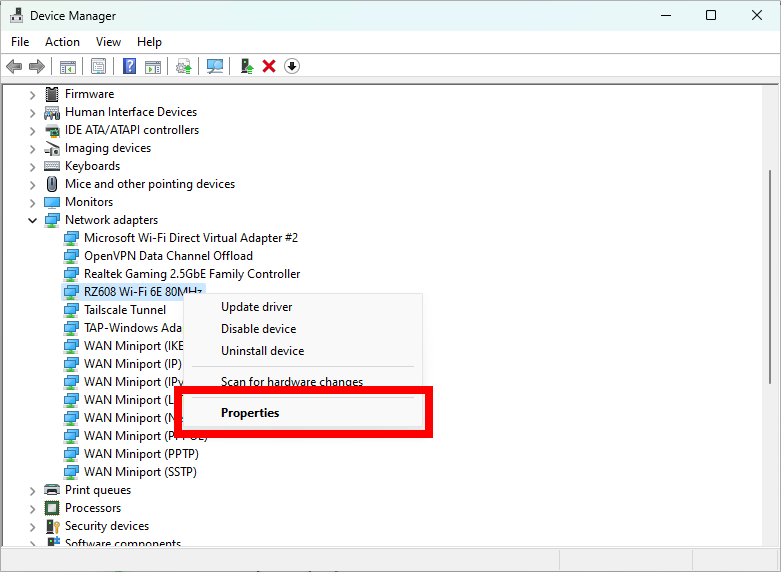This screenshot has width=781, height=572.
Task: Collapse the Network adapters category
Action: [32, 220]
